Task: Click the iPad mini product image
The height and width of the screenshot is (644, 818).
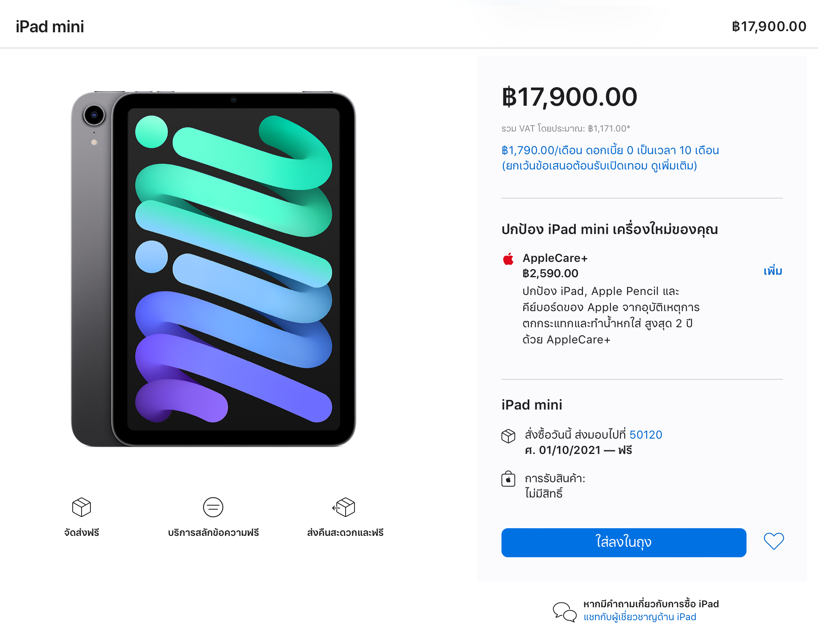Action: click(213, 269)
